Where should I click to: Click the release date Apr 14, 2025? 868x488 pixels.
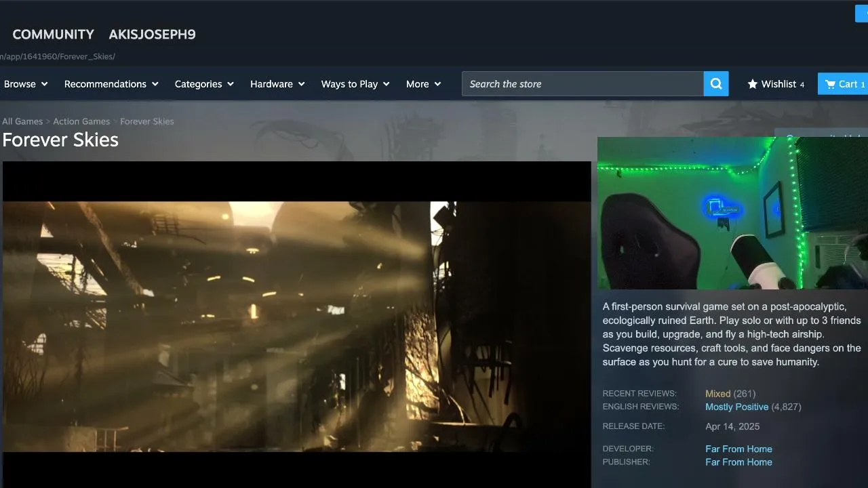click(x=732, y=426)
